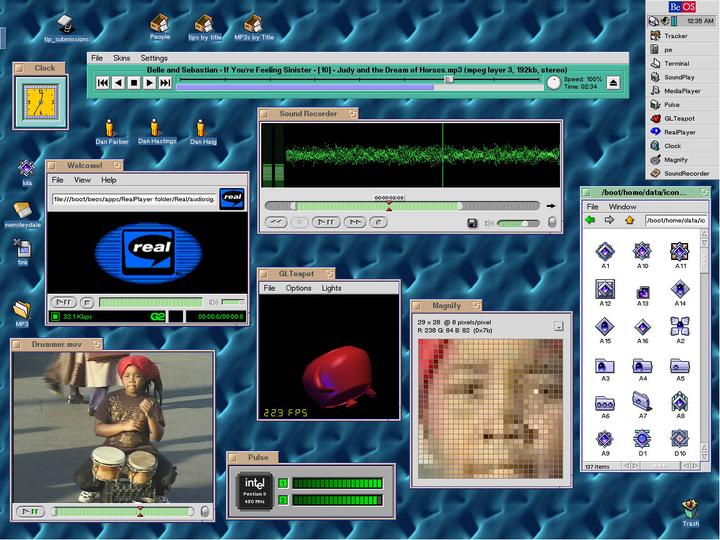The image size is (720, 540).
Task: Click the Magnify window options dropdown button
Action: pos(558,325)
